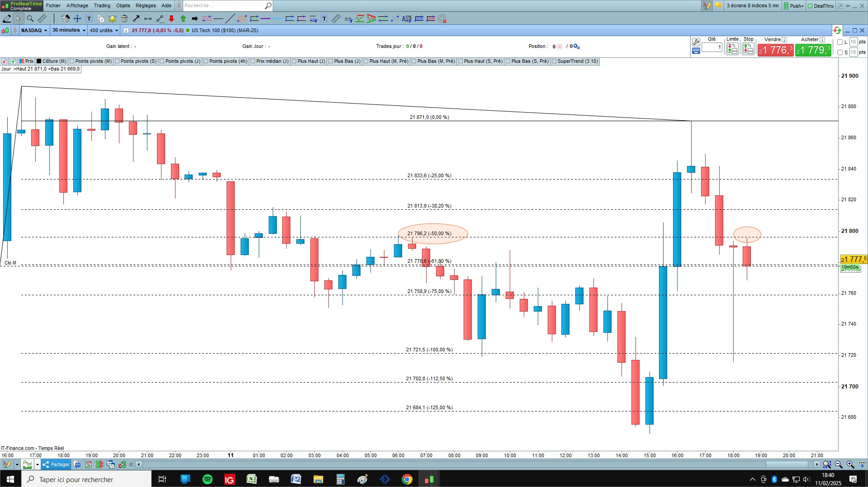Check the L limit points checkbox
868x487 pixels.
[x=840, y=42]
